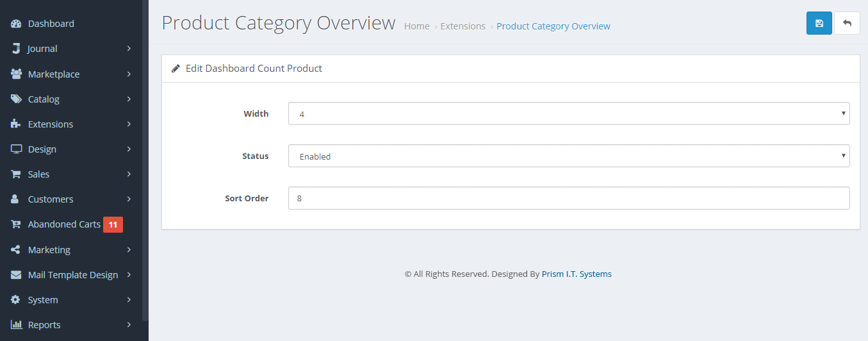Image resolution: width=868 pixels, height=341 pixels.
Task: Click into the Sort Order field
Action: point(569,198)
